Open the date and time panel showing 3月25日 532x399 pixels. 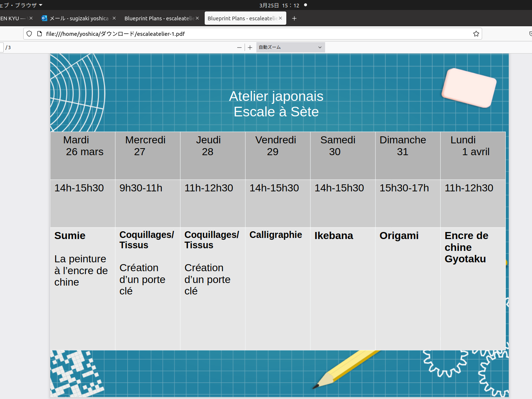[x=279, y=5]
